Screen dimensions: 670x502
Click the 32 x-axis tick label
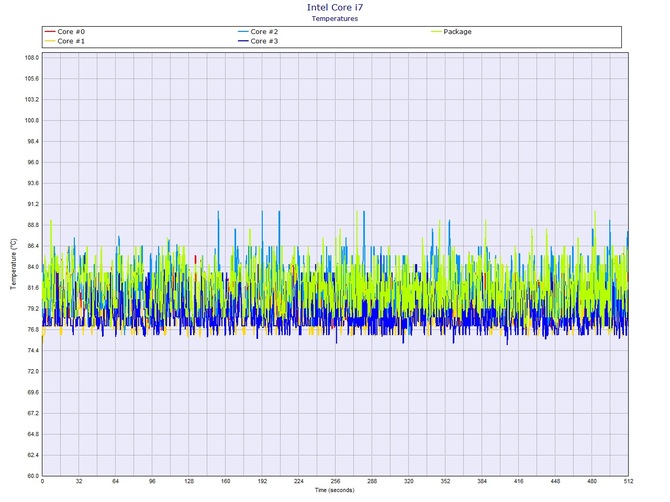79,481
